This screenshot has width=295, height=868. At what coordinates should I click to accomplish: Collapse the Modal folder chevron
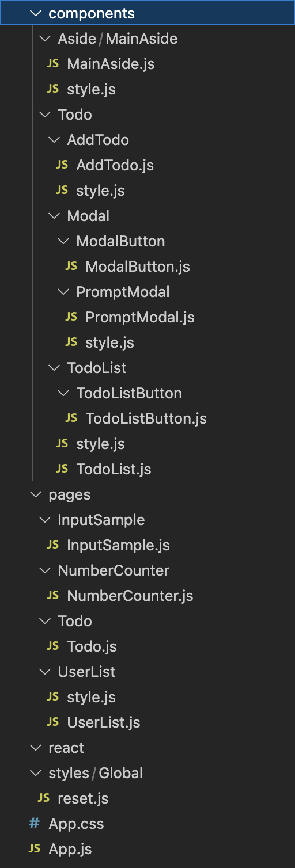tap(54, 216)
